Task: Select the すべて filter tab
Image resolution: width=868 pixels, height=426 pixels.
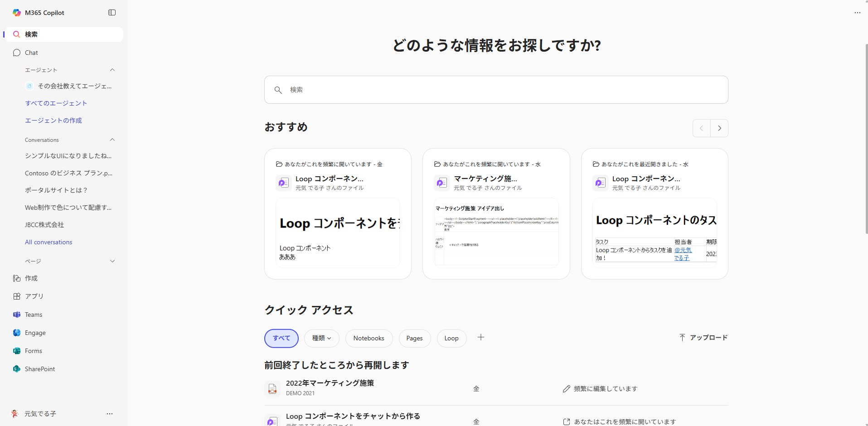Action: pos(281,339)
